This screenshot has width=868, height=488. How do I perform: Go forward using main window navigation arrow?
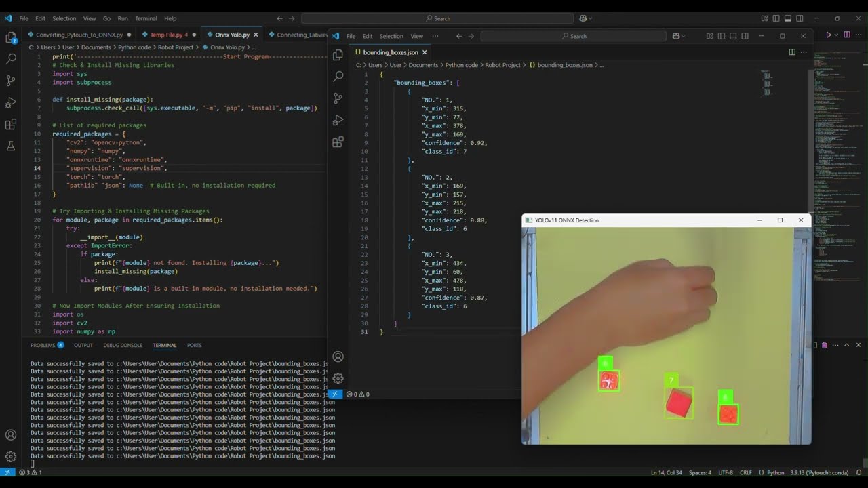tap(292, 18)
